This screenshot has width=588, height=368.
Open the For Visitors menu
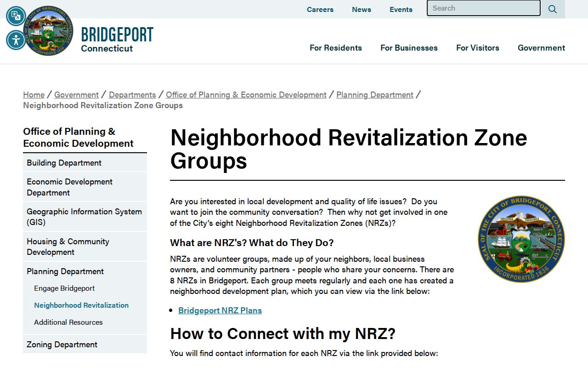478,48
